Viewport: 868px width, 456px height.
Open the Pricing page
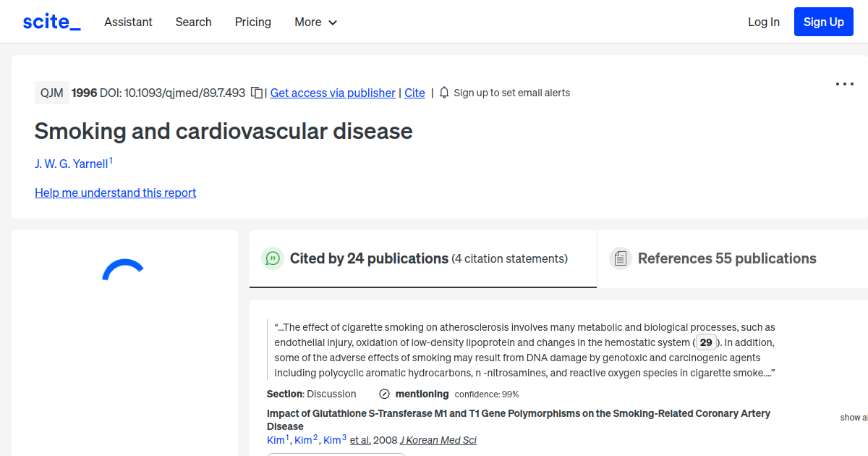[x=252, y=22]
